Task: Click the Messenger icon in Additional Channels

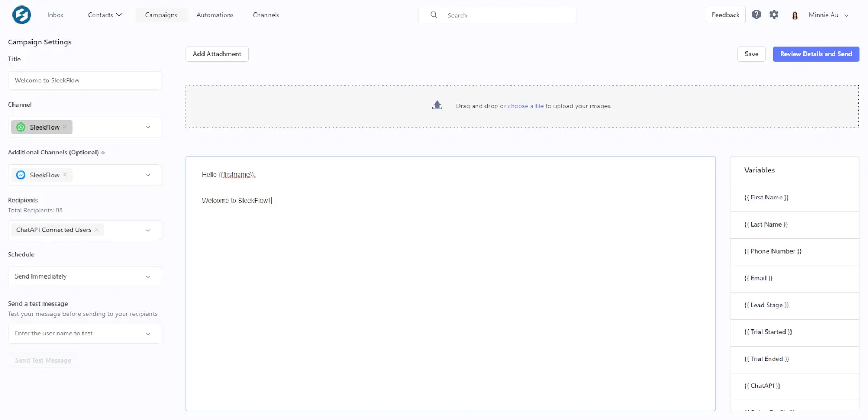Action: click(x=21, y=175)
